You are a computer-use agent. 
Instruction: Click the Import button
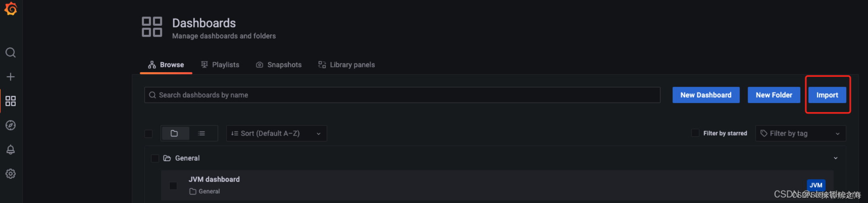tap(827, 95)
